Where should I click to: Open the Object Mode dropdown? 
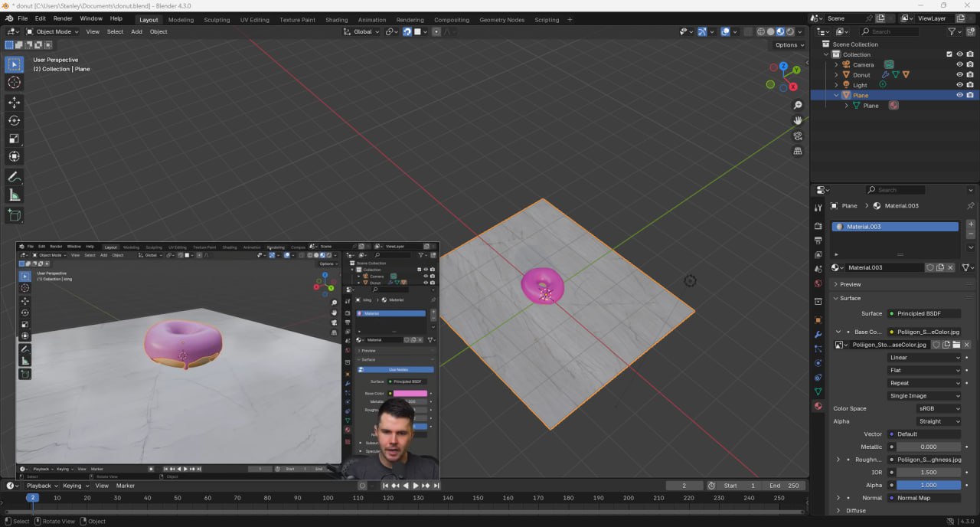coord(52,31)
